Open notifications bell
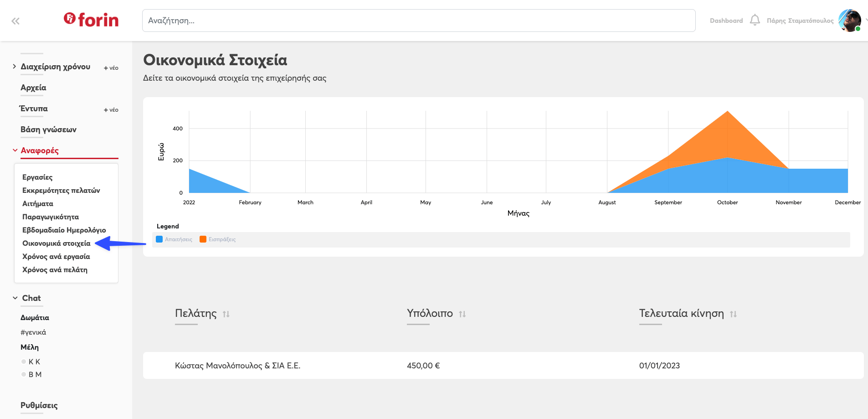The image size is (868, 419). tap(755, 20)
